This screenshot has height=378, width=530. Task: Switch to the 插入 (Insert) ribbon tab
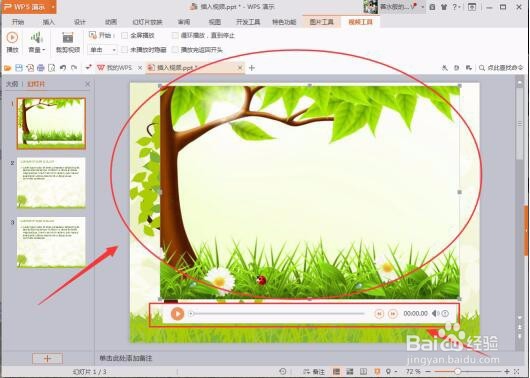tap(48, 22)
